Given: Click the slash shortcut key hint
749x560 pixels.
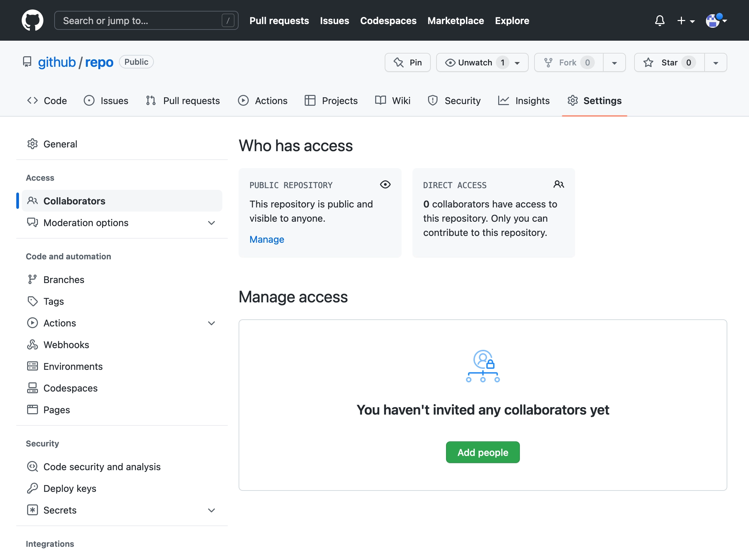Looking at the screenshot, I should pyautogui.click(x=228, y=21).
